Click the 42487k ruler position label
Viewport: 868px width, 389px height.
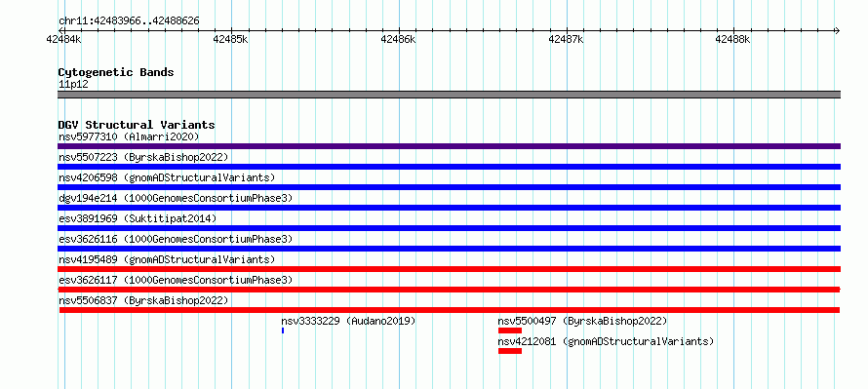click(x=566, y=39)
